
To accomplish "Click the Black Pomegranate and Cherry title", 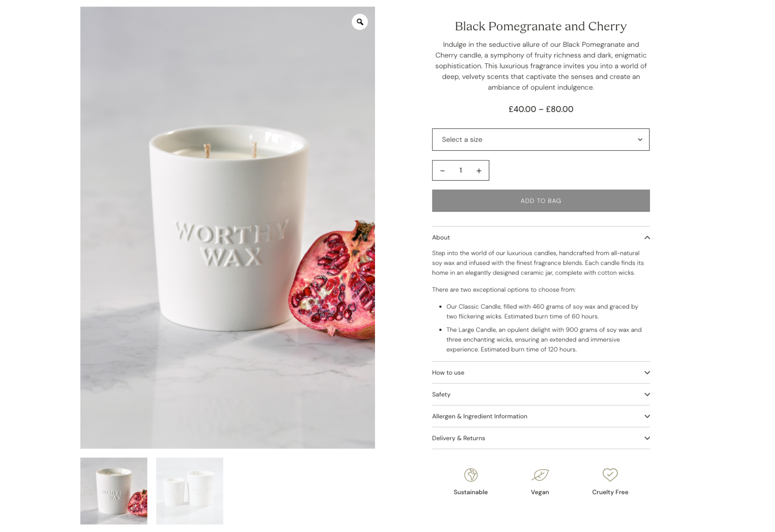I will click(541, 26).
